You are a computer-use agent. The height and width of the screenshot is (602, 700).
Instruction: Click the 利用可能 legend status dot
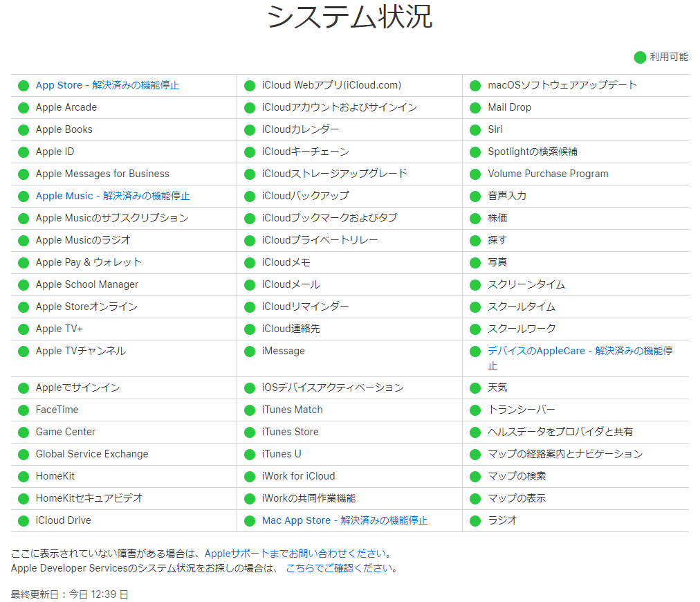tap(641, 58)
